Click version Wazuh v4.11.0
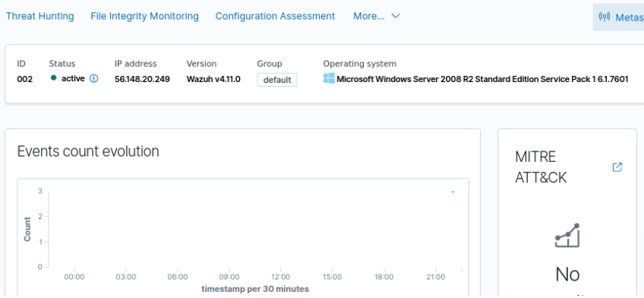This screenshot has width=644, height=298. coord(213,79)
